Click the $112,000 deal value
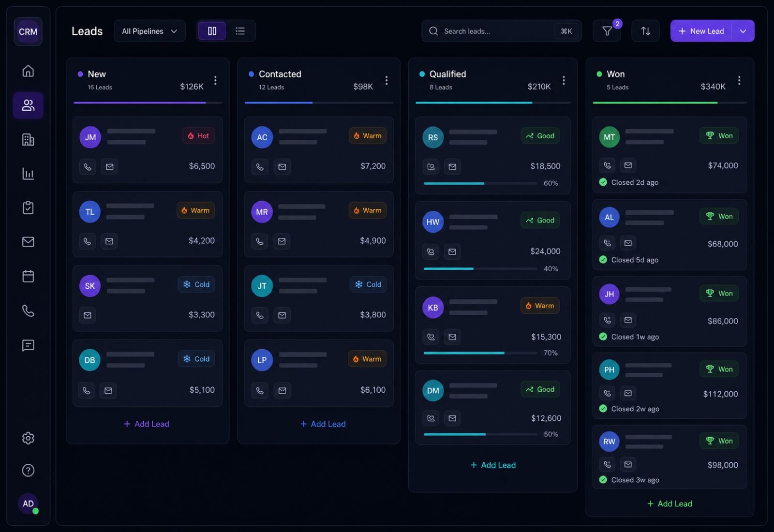The height and width of the screenshot is (532, 774). click(720, 394)
